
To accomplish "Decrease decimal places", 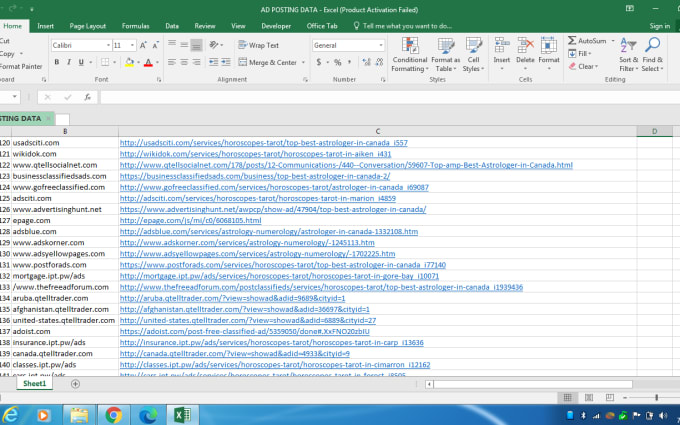I will pyautogui.click(x=379, y=62).
